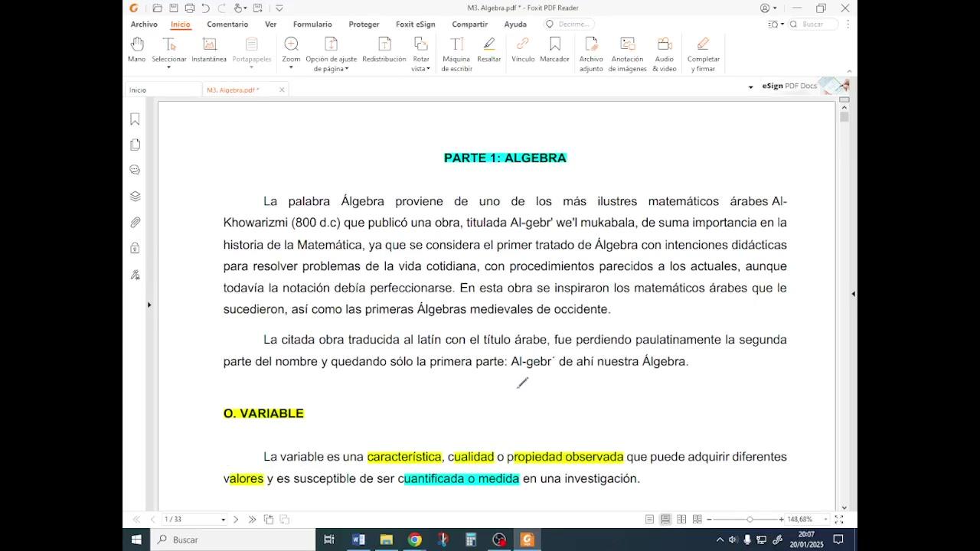Viewport: 980px width, 551px height.
Task: Expand the page number dropdown
Action: click(x=223, y=520)
